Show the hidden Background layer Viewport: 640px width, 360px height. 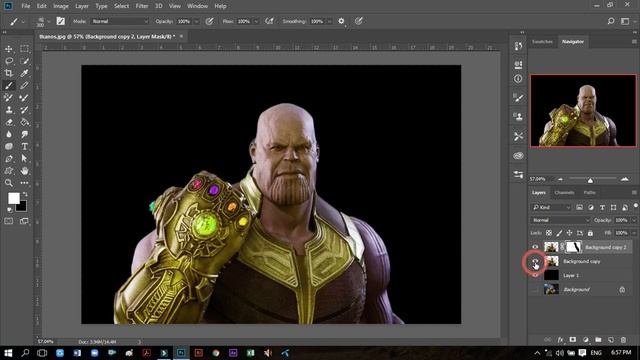[535, 290]
